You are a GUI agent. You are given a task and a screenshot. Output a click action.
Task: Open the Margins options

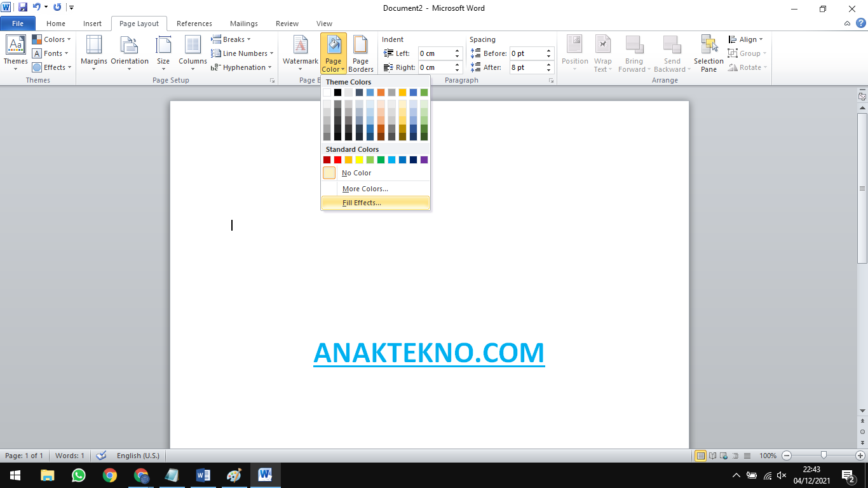[94, 53]
